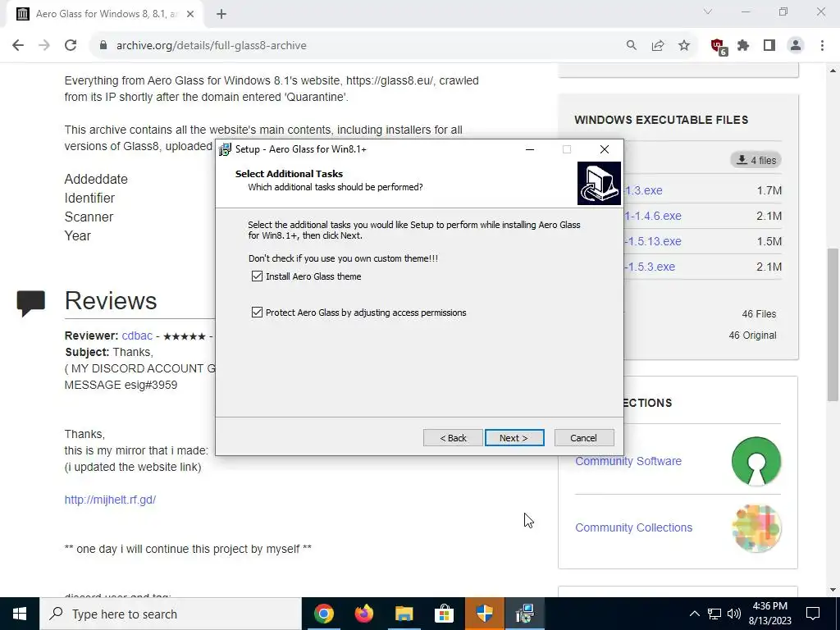Viewport: 840px width, 630px height.
Task: Show hidden tray icons chevron
Action: (694, 614)
